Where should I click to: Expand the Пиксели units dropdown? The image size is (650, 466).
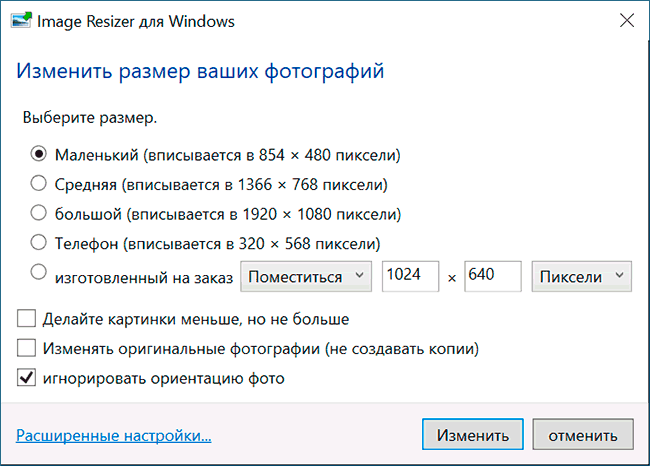pos(582,277)
